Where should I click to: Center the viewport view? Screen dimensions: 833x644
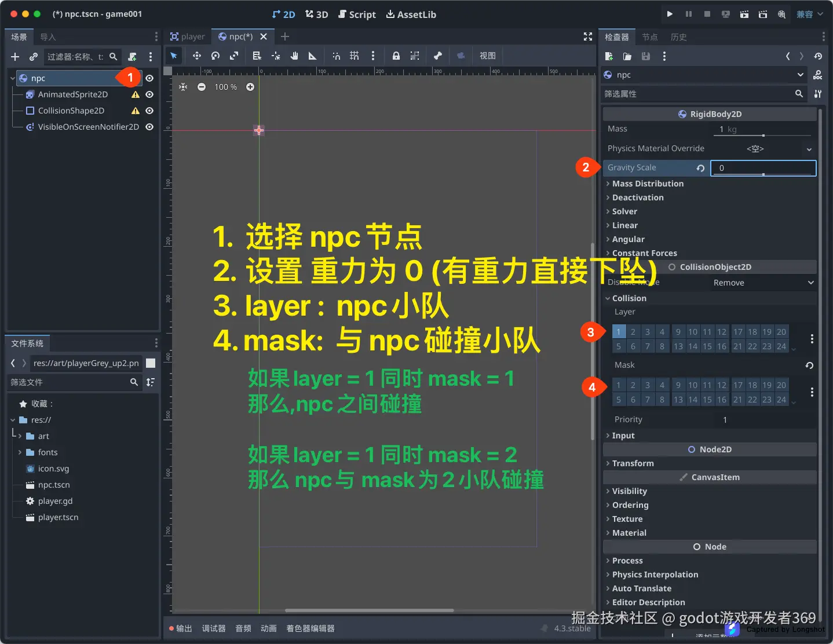pyautogui.click(x=183, y=87)
